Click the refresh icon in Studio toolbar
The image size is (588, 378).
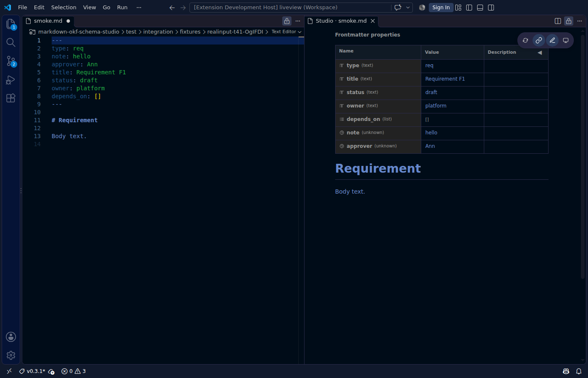click(525, 40)
